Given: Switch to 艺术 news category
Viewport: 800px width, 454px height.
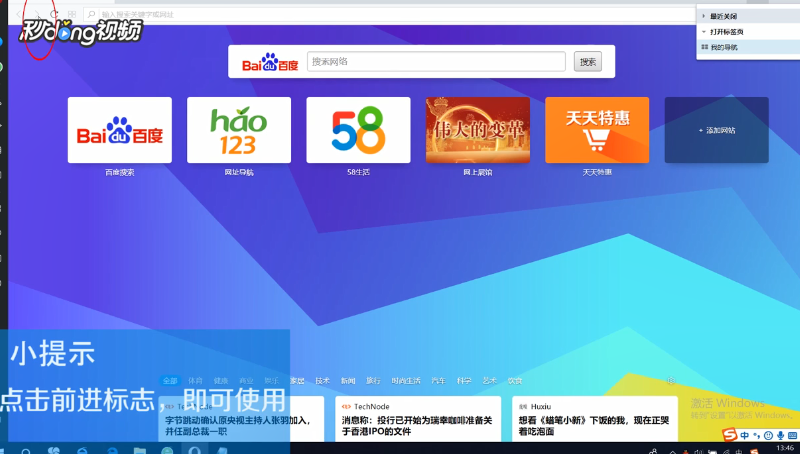Looking at the screenshot, I should [490, 381].
